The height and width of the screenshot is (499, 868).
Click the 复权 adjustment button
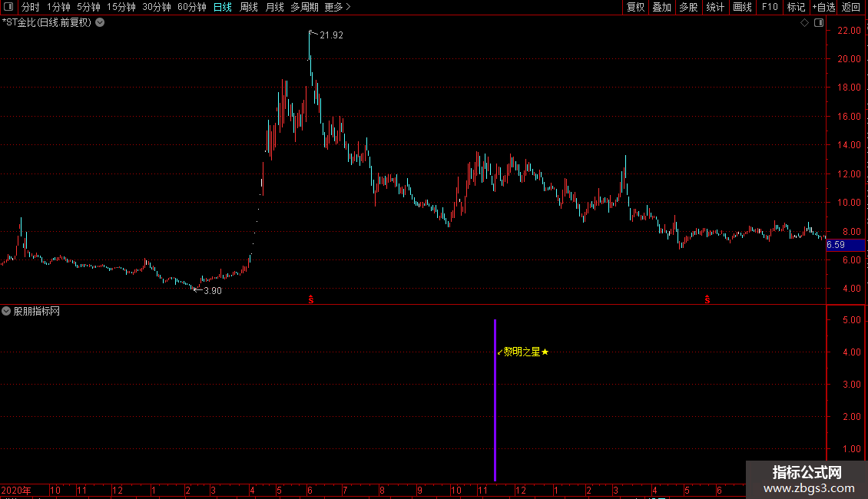tap(635, 7)
